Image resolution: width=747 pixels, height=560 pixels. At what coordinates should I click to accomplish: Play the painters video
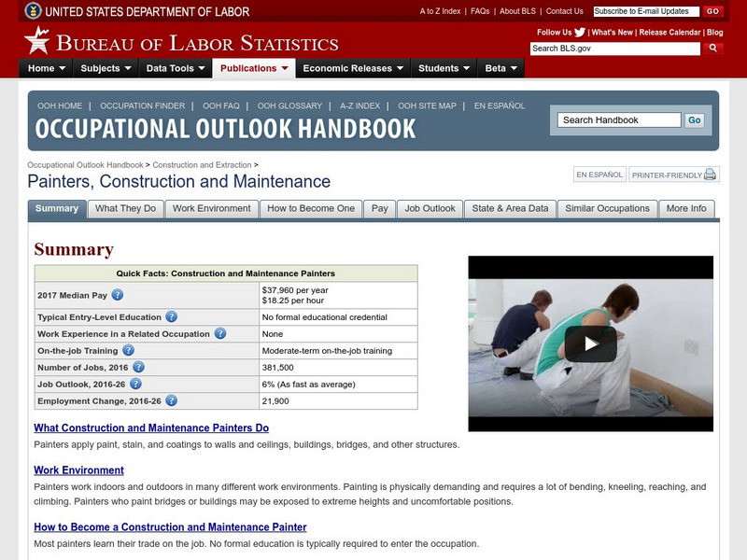(x=591, y=343)
